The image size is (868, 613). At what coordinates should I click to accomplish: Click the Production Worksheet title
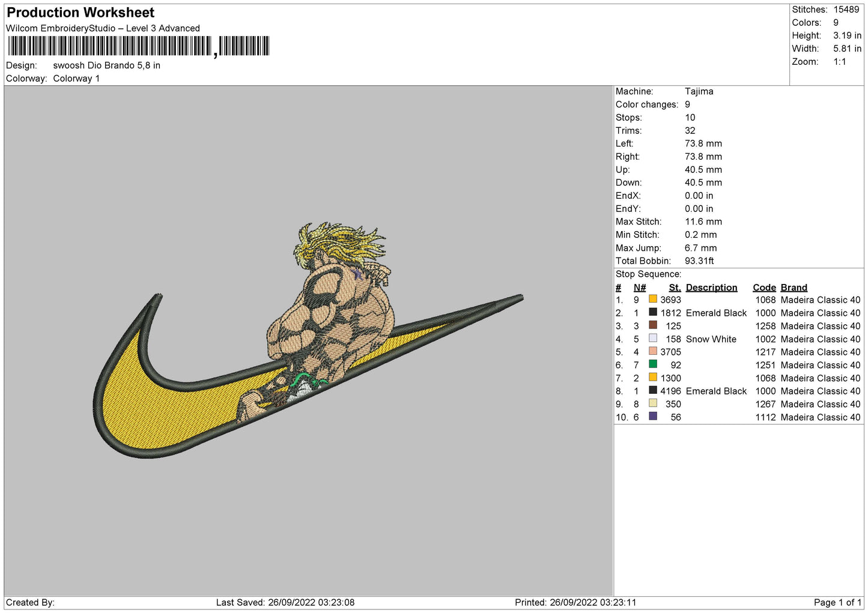pyautogui.click(x=80, y=13)
